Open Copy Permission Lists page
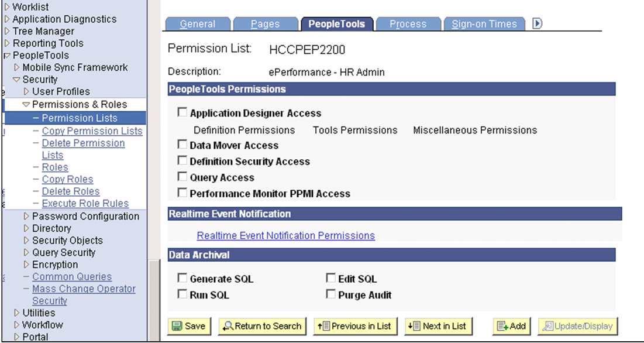Image resolution: width=644 pixels, height=343 pixels. tap(91, 131)
